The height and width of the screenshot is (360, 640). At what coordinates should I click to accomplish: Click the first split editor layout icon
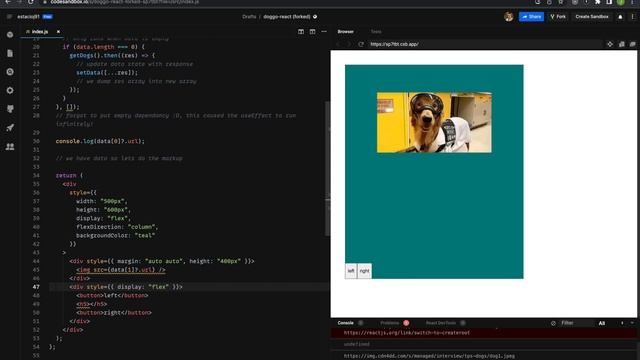301,31
